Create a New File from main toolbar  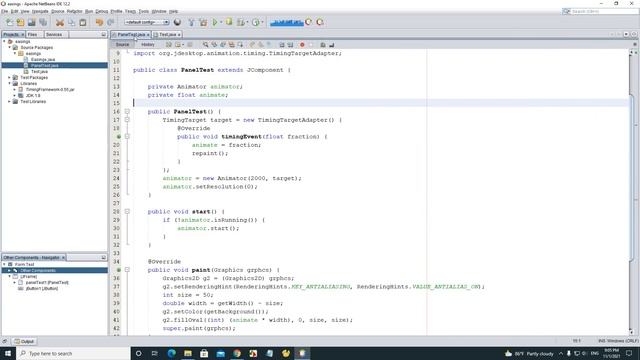(x=9, y=22)
